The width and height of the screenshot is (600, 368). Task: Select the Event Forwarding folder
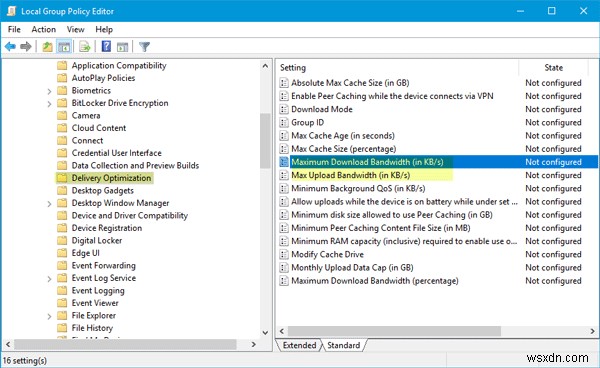(x=104, y=265)
